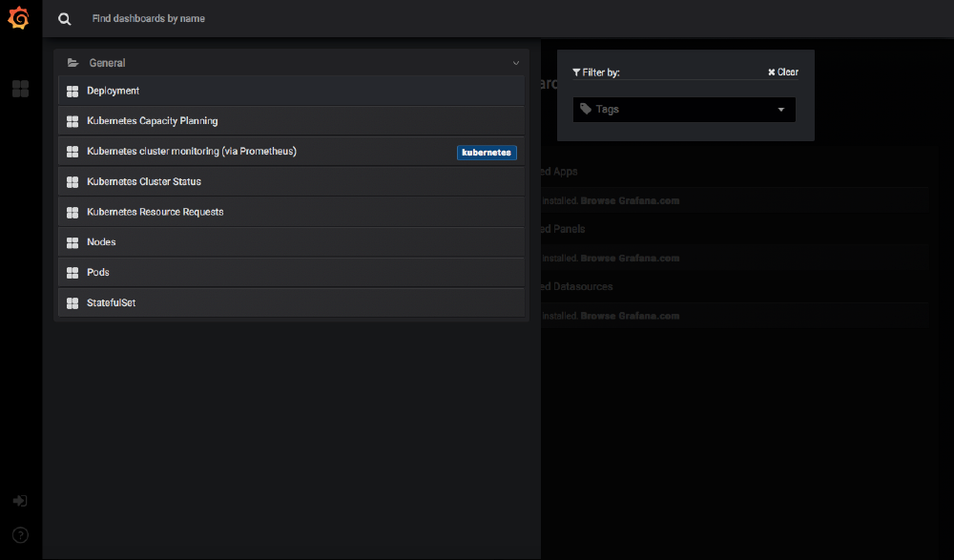Open the Dashboards icon in left sidebar
The width and height of the screenshot is (954, 560).
[x=19, y=88]
